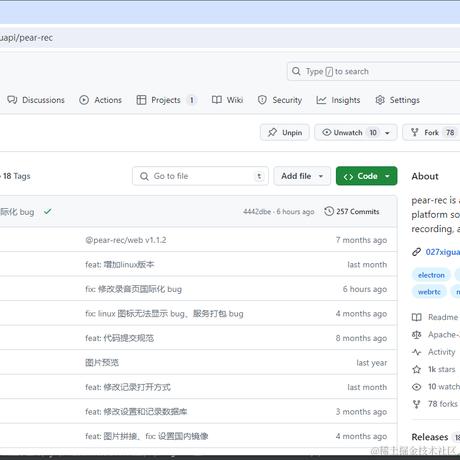Click the Activity pulse icon

pos(417,352)
